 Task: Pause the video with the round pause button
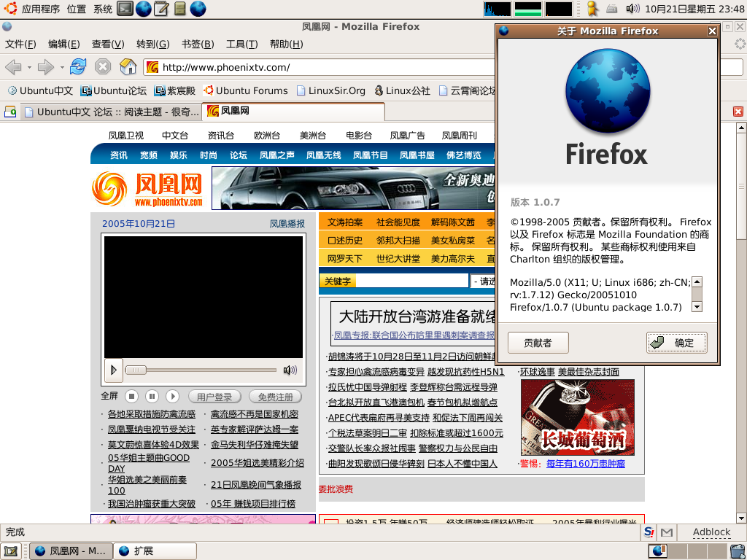pos(152,396)
